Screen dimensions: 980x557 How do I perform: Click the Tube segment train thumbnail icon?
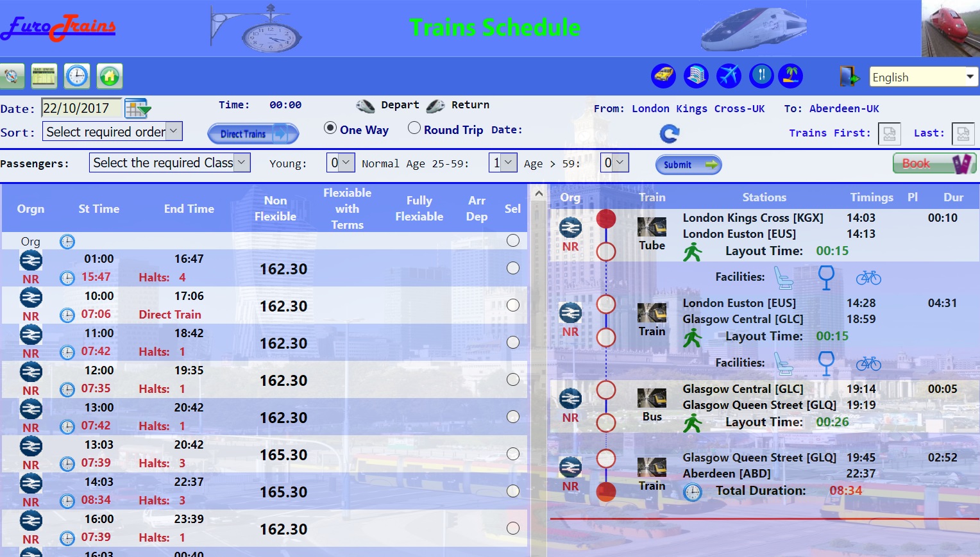652,227
